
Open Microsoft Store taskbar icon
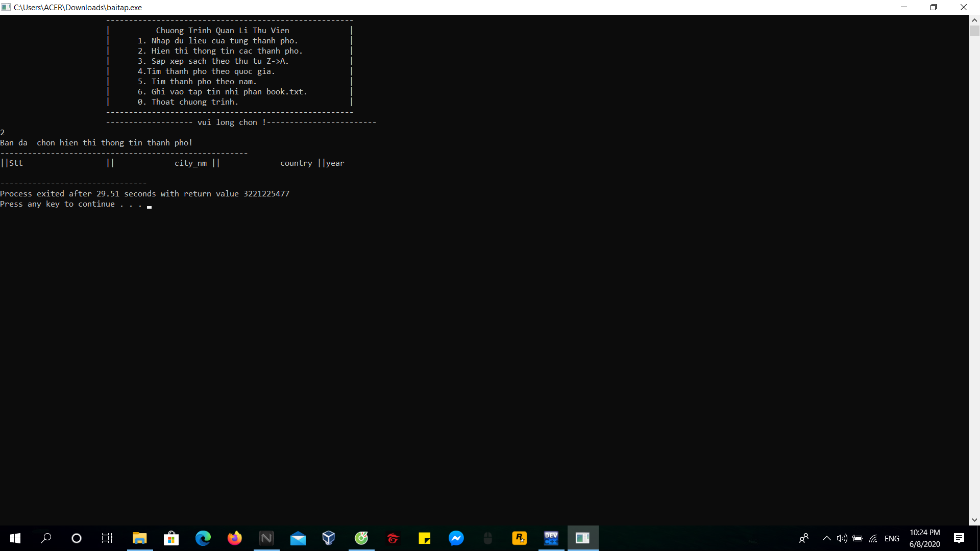(x=171, y=538)
